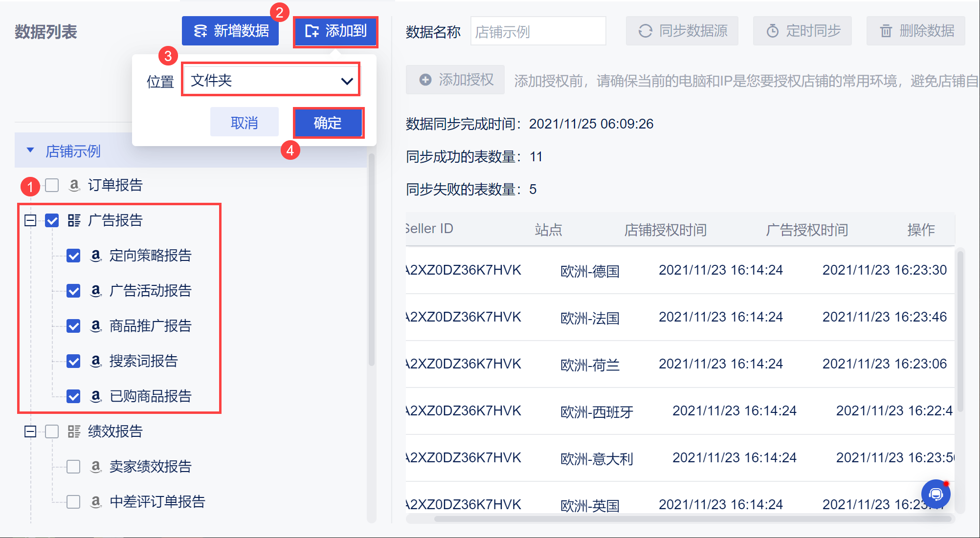
Task: Click the delete data trash icon
Action: coord(886,31)
